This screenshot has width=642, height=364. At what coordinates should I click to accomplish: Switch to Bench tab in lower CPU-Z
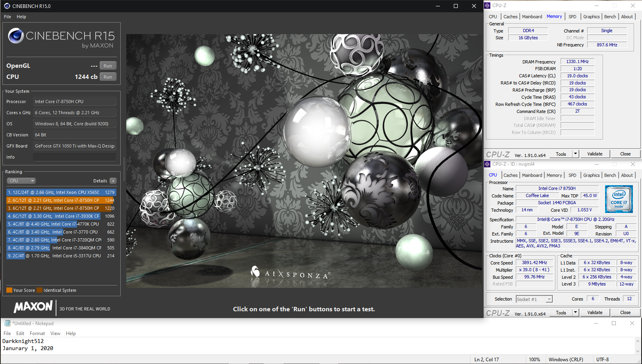click(610, 175)
